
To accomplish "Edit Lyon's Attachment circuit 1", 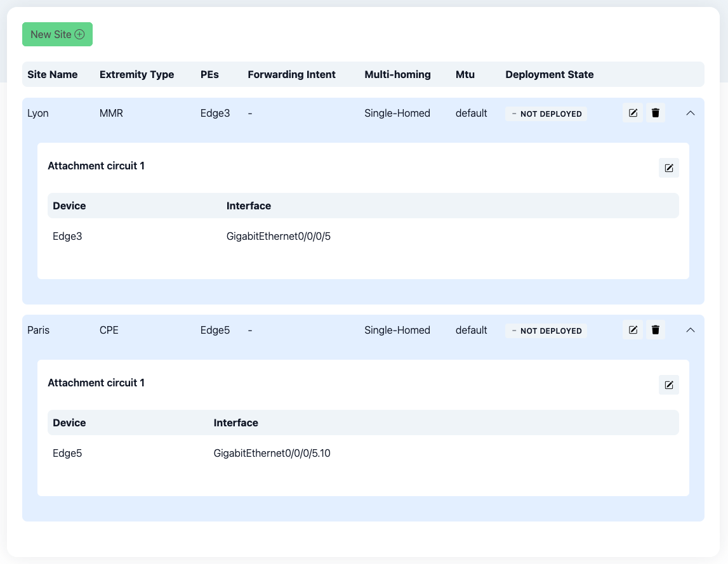I will [668, 168].
